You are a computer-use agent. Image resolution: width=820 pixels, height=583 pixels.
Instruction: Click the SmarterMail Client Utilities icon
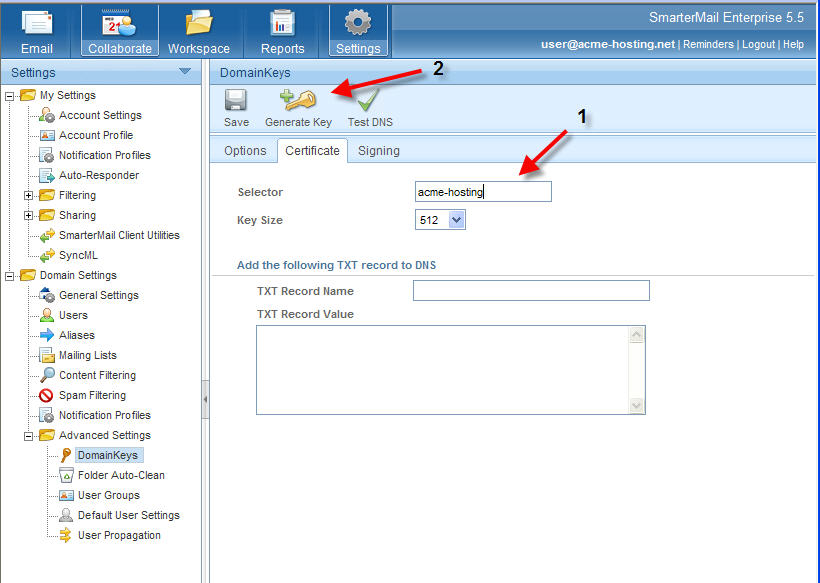click(47, 235)
